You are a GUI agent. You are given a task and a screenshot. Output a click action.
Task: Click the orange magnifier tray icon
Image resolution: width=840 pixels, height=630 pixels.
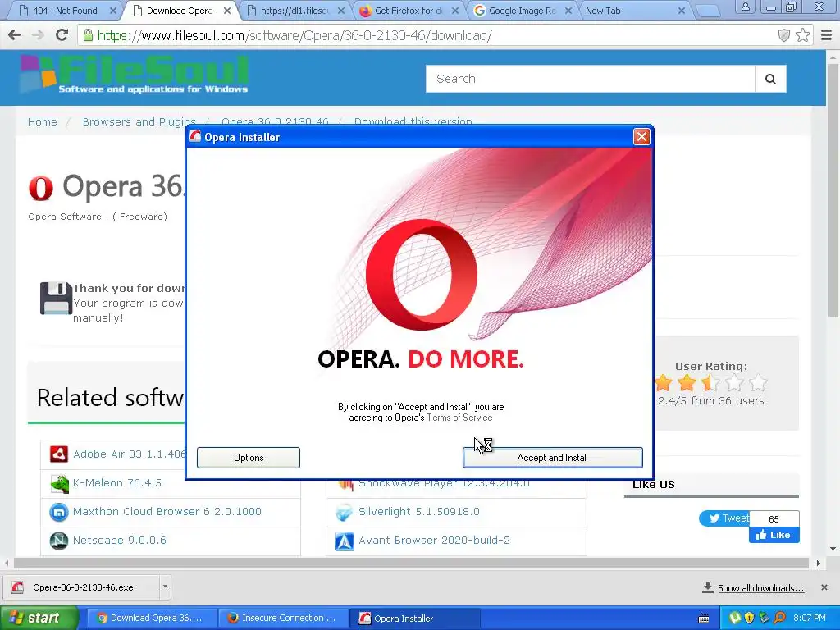click(x=779, y=618)
